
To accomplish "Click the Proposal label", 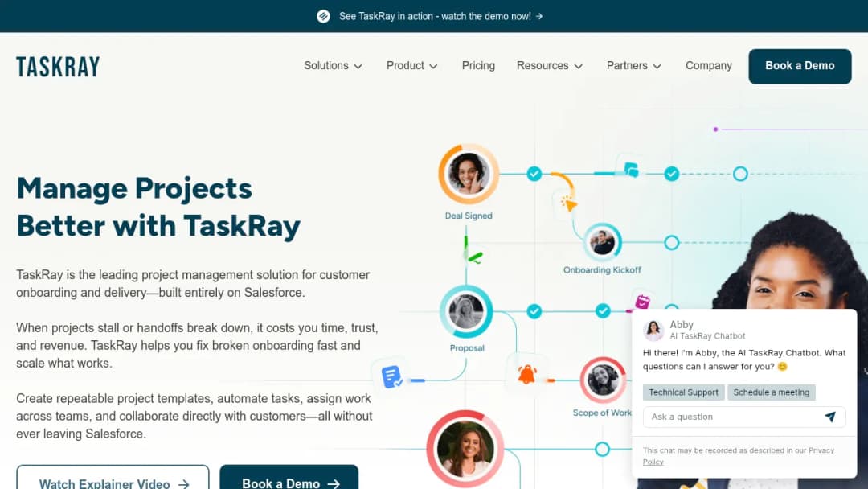I will 467,348.
